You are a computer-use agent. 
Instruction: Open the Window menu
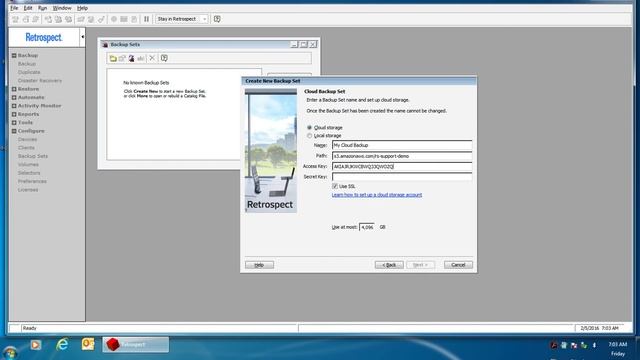pyautogui.click(x=62, y=8)
